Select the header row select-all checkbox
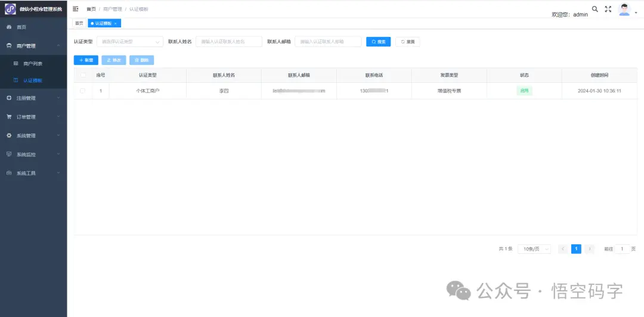The height and width of the screenshot is (317, 644). coord(83,75)
